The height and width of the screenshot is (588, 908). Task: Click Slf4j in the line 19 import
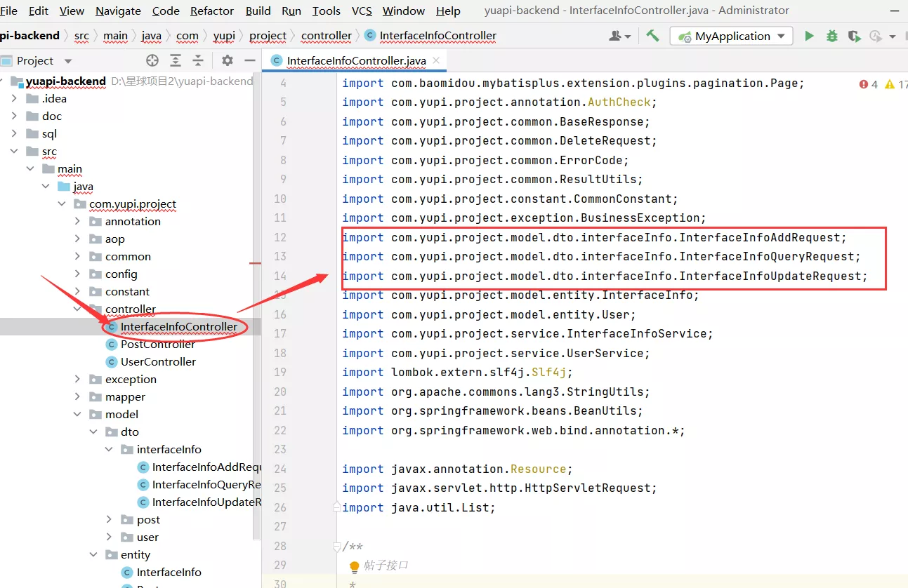[x=548, y=372]
